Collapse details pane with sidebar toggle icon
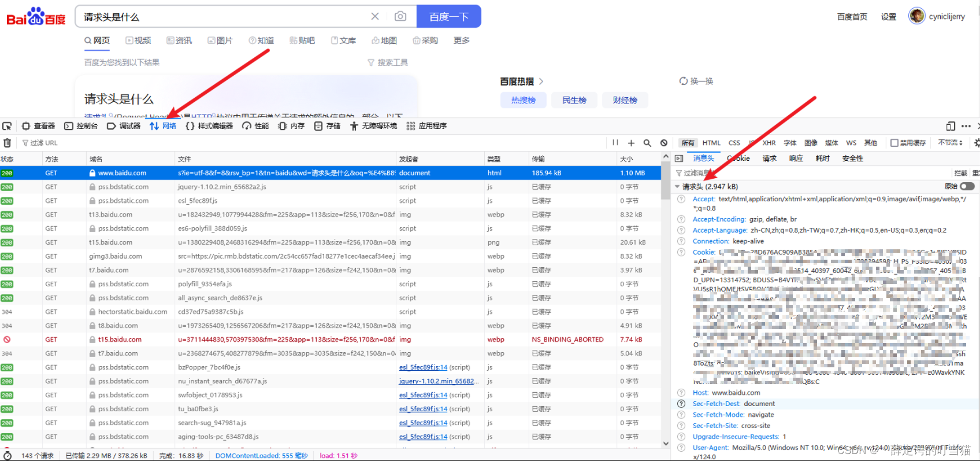 679,158
